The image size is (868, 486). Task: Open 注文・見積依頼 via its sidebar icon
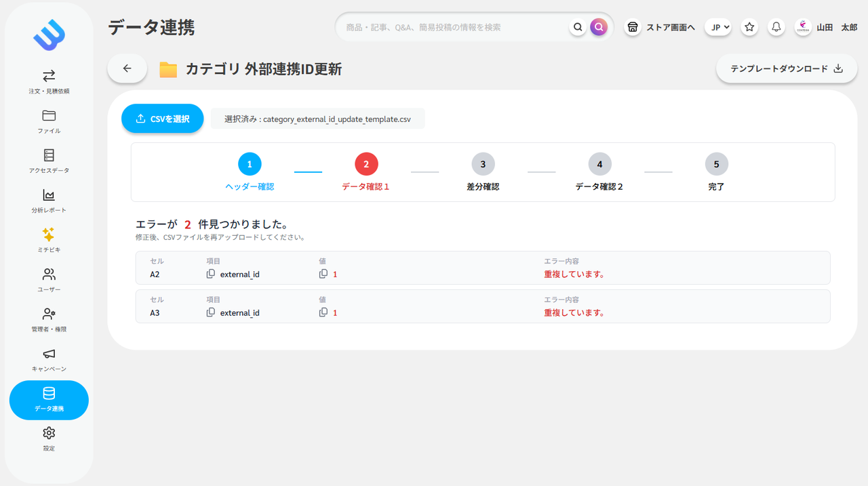click(x=48, y=82)
